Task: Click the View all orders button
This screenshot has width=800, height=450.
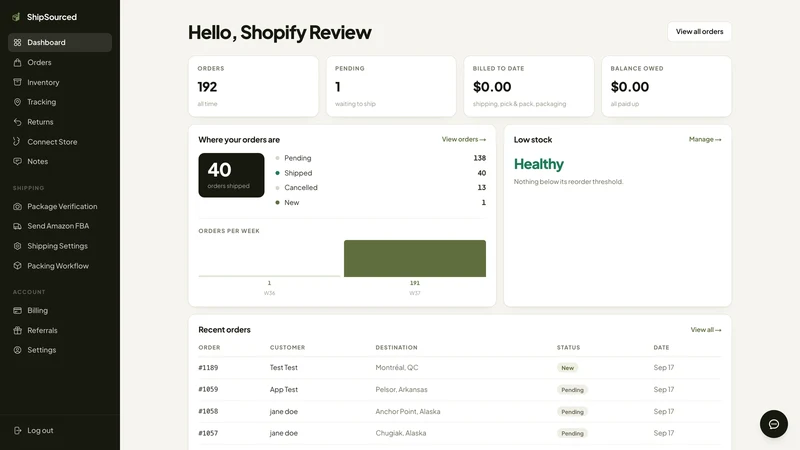Action: pyautogui.click(x=699, y=32)
